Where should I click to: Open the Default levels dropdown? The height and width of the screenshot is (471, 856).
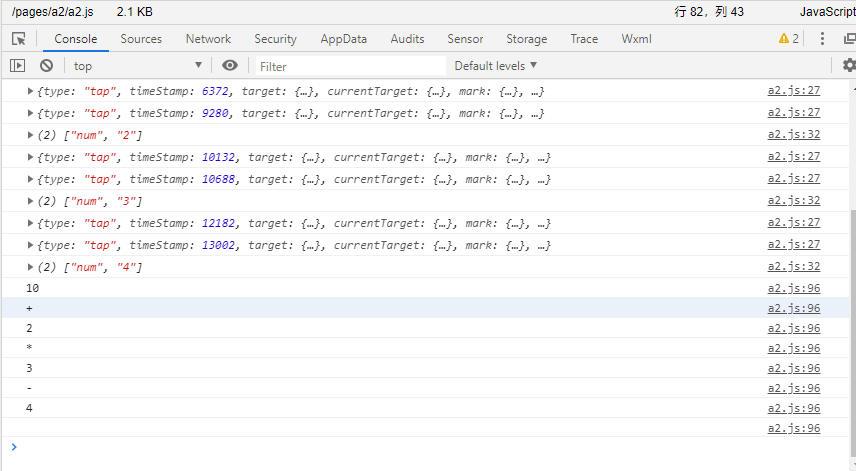[496, 66]
